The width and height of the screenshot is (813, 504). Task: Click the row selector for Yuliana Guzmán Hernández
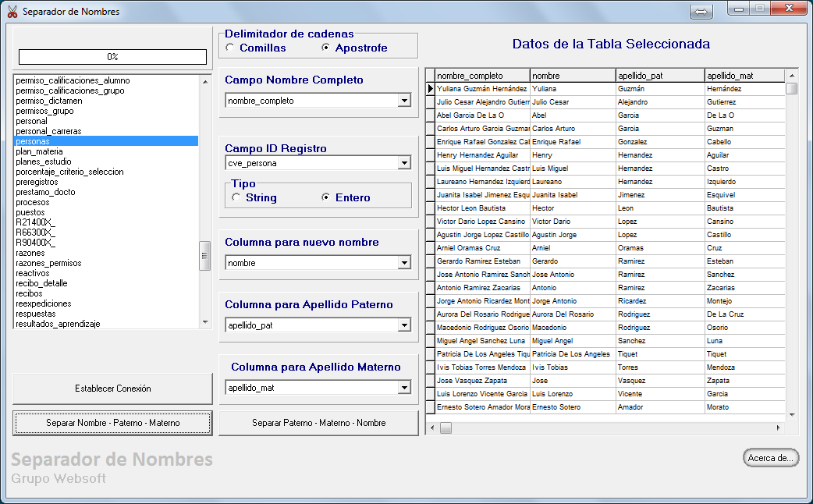[x=431, y=89]
